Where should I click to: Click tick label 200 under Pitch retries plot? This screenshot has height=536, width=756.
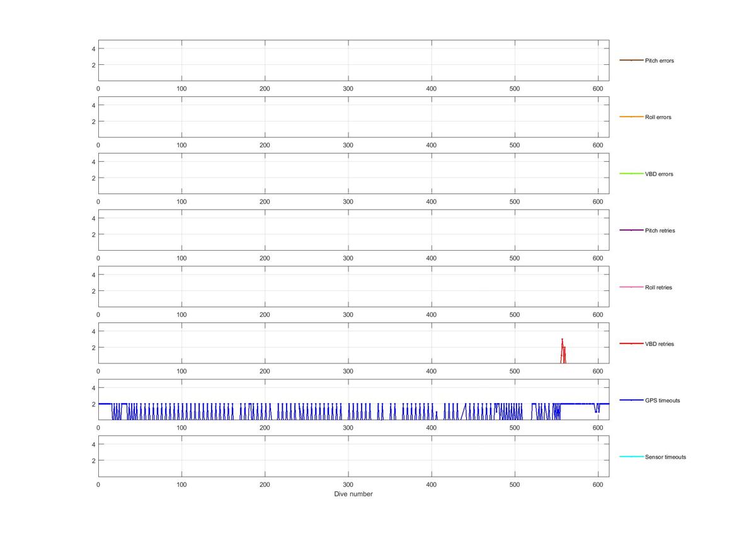click(265, 259)
